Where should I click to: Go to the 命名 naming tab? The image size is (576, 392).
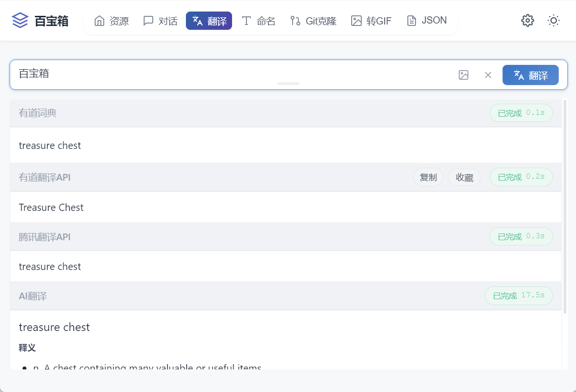pos(258,21)
